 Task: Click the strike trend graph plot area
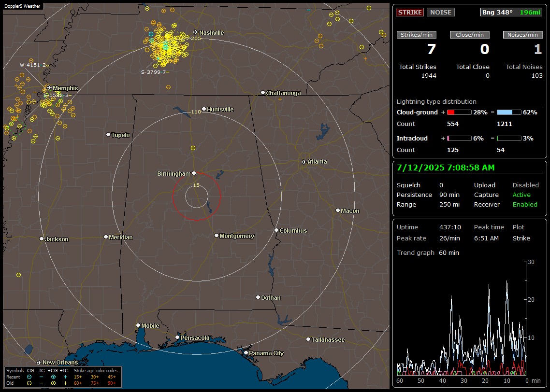click(462, 319)
